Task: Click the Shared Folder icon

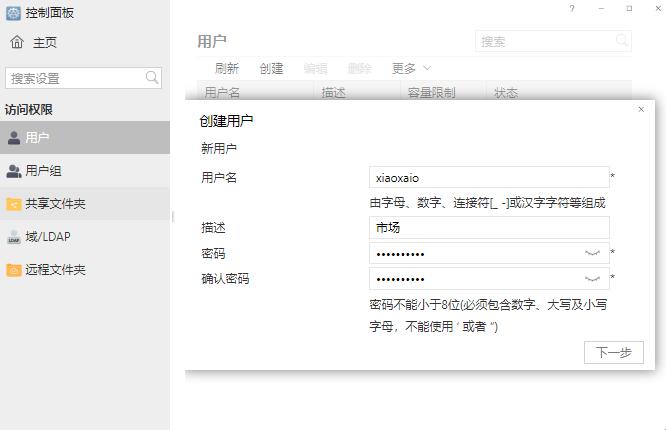Action: pyautogui.click(x=14, y=204)
